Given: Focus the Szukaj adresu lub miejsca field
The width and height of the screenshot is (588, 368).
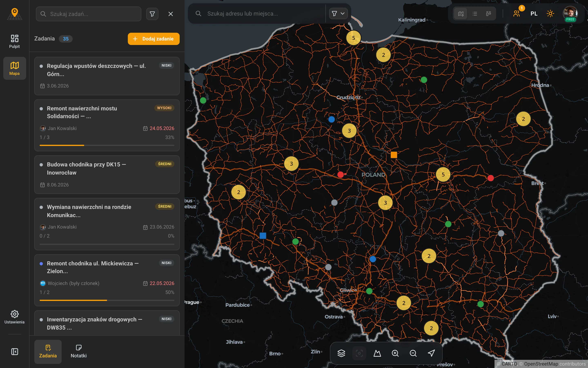Looking at the screenshot, I should 257,14.
